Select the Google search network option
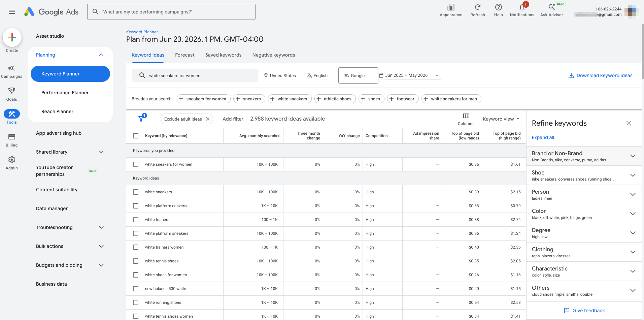 click(x=358, y=75)
